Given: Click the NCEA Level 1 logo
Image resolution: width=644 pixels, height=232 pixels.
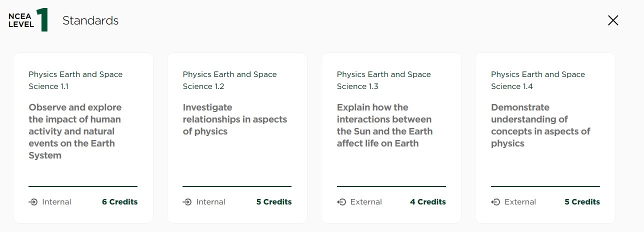Looking at the screenshot, I should pyautogui.click(x=28, y=20).
